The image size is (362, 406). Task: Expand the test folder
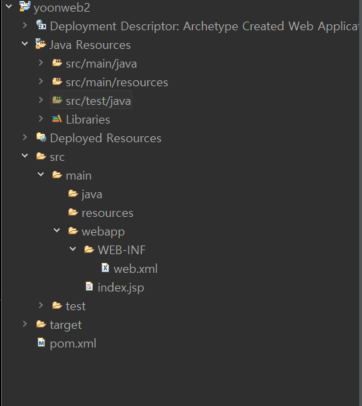pyautogui.click(x=41, y=305)
